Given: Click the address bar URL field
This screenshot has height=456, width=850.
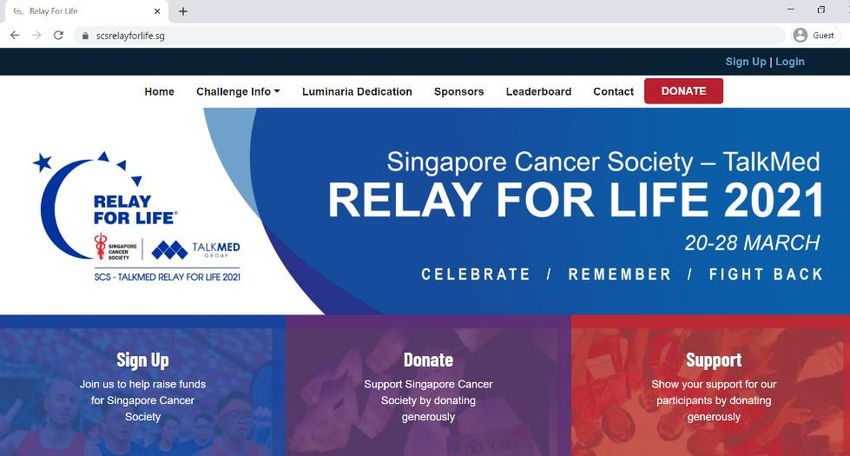Looking at the screenshot, I should coord(428,36).
